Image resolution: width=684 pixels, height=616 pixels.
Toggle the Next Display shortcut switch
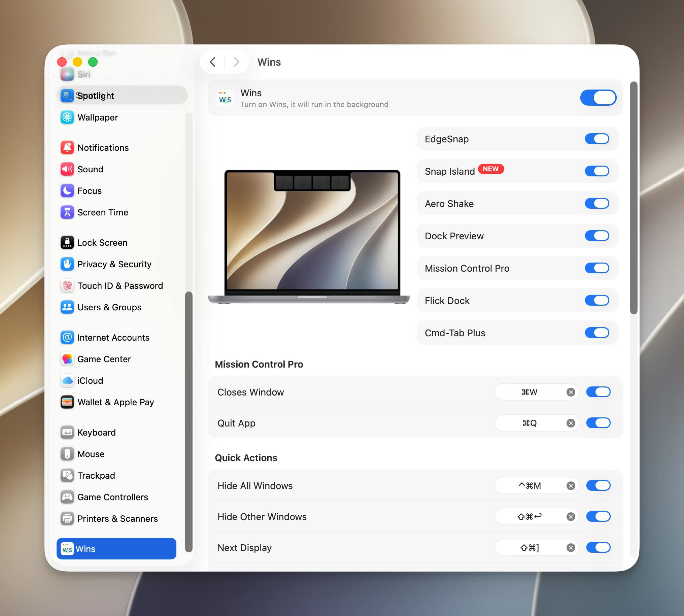(x=598, y=548)
